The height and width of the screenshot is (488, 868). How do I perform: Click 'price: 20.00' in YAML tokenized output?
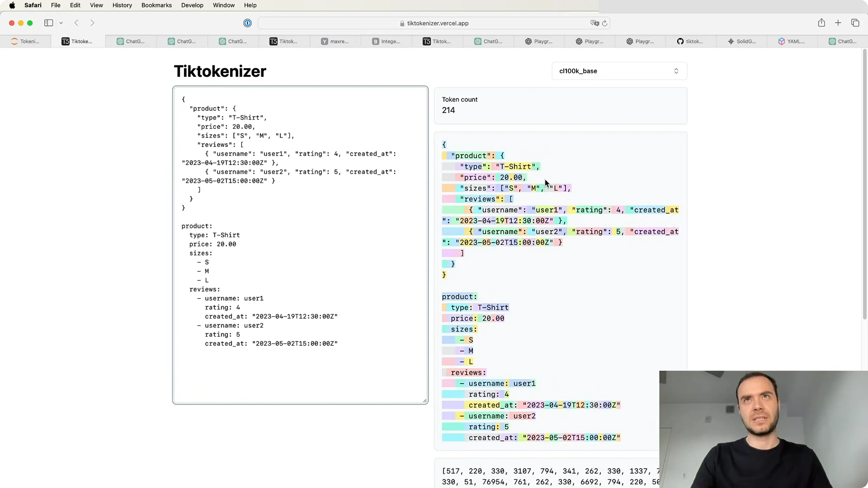point(478,318)
